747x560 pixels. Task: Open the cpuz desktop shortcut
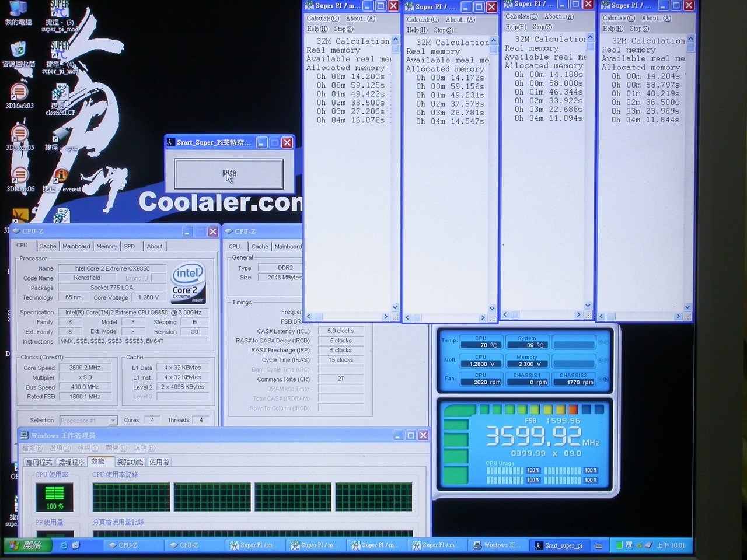(x=60, y=140)
